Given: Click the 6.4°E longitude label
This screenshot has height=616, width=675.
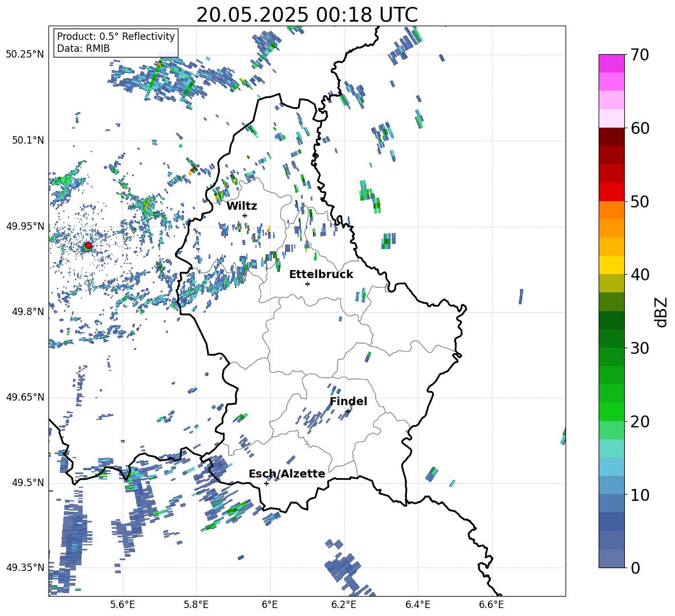Looking at the screenshot, I should [x=417, y=605].
